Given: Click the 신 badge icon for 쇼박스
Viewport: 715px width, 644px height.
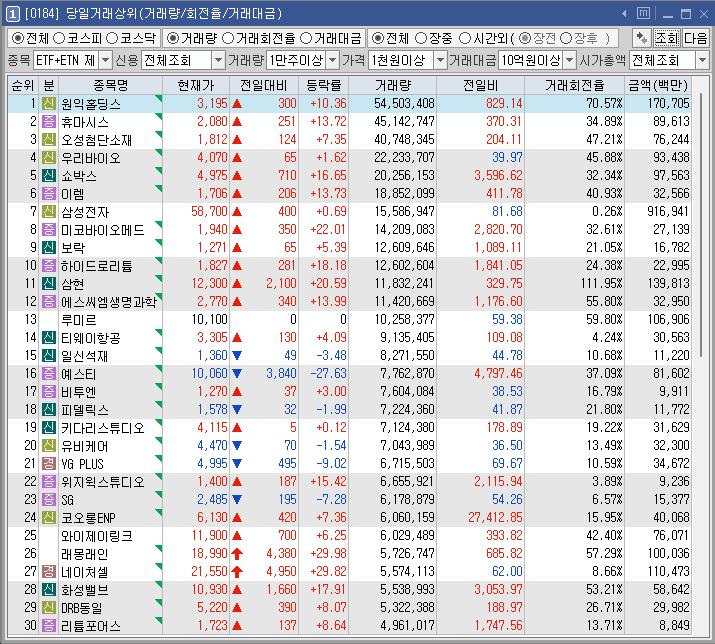Looking at the screenshot, I should [49, 175].
